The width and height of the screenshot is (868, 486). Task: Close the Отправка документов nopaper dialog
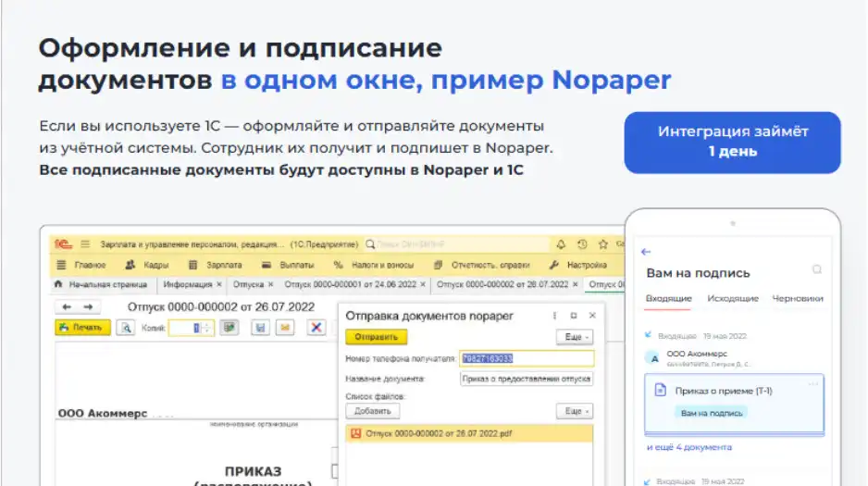pyautogui.click(x=592, y=316)
